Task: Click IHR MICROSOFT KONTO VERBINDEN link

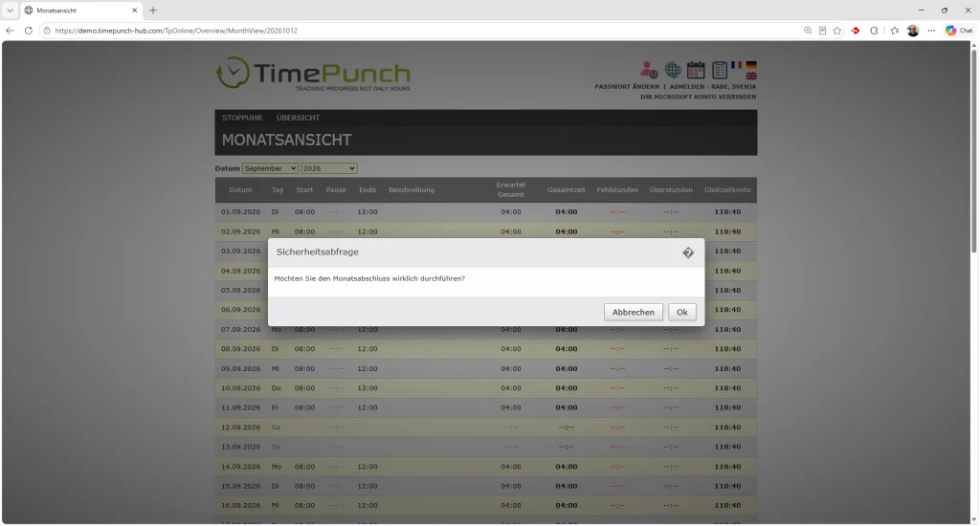Action: click(x=698, y=97)
